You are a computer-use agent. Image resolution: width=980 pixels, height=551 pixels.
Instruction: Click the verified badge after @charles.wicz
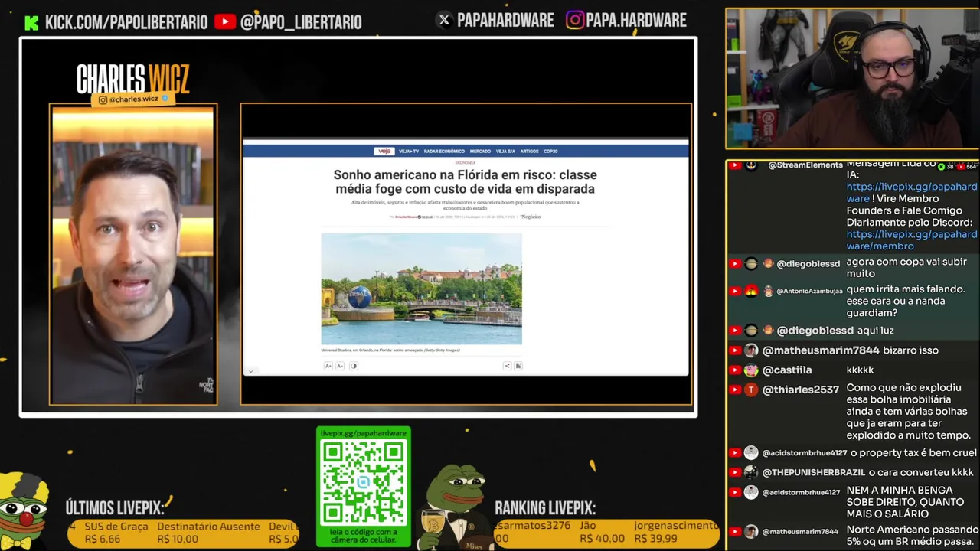click(x=165, y=99)
